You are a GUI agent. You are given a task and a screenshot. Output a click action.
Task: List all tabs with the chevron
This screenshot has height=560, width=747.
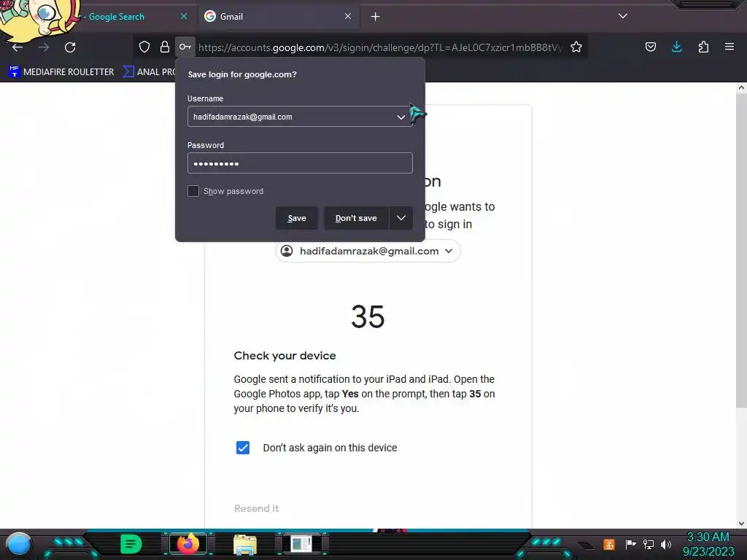pyautogui.click(x=623, y=16)
